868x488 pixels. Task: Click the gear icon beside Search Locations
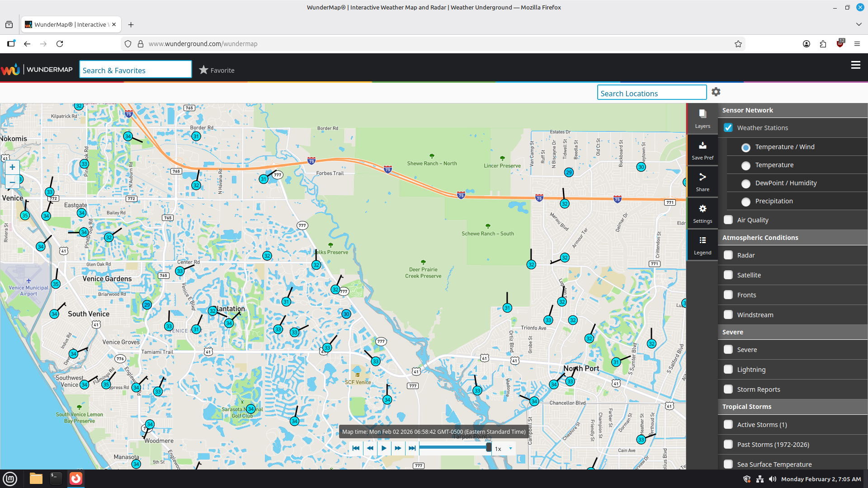[x=716, y=92]
